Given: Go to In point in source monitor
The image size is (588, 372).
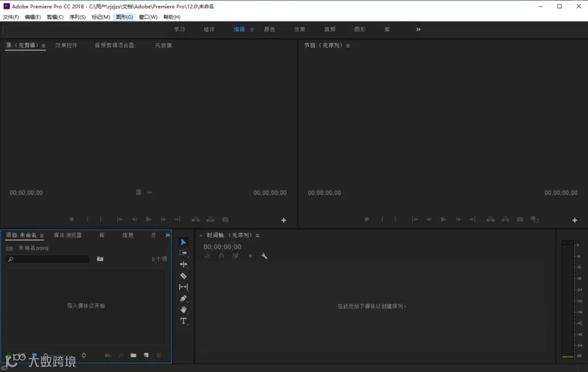Looking at the screenshot, I should pos(120,220).
